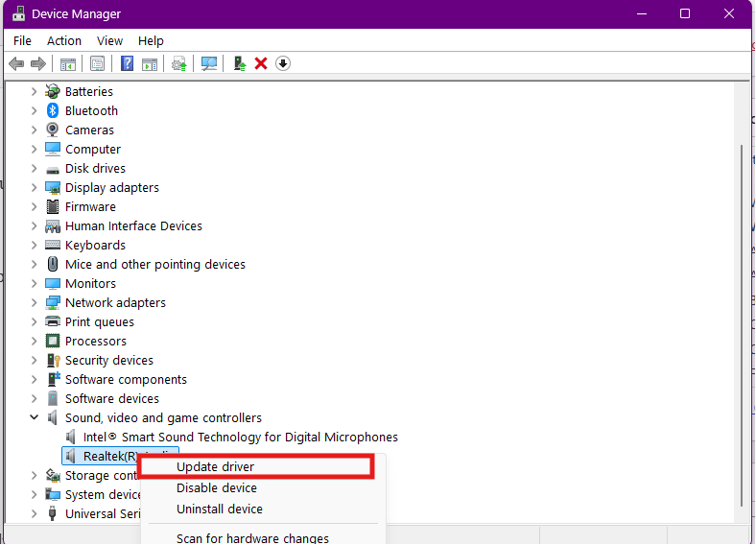Select the Realtek(R) Audio device row
The width and height of the screenshot is (756, 545).
[120, 456]
